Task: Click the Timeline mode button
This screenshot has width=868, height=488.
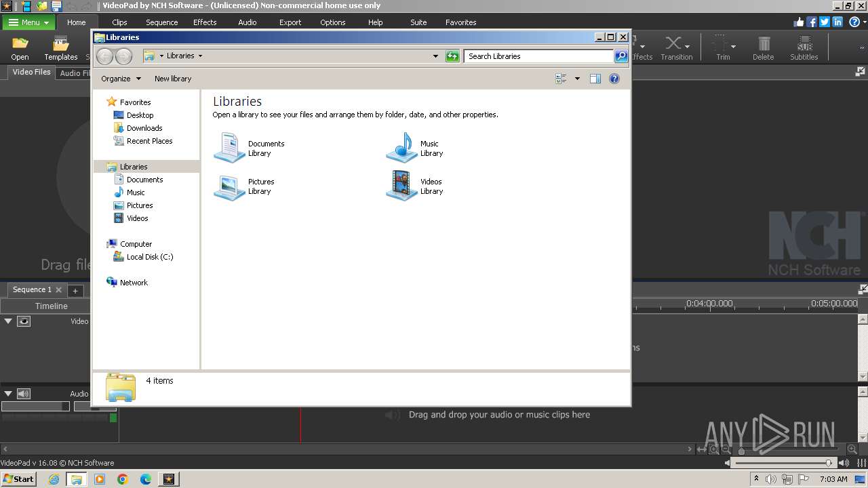Action: pos(52,306)
